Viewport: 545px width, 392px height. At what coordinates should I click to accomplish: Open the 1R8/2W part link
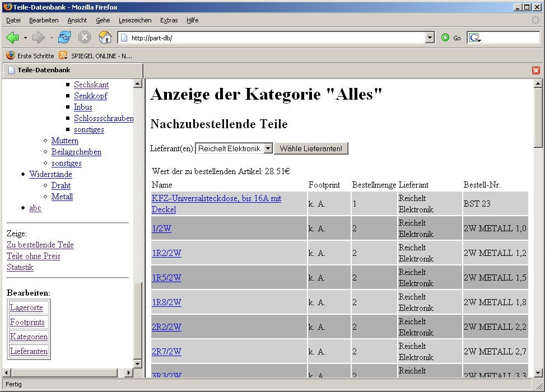(166, 302)
